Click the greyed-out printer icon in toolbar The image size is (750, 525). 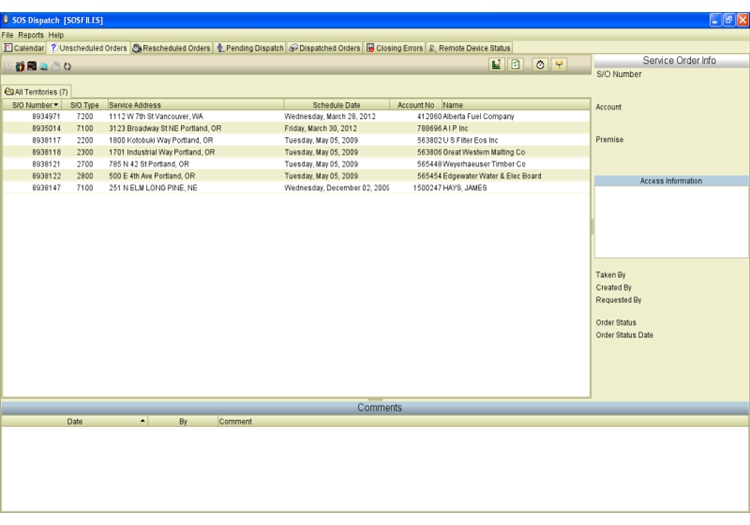(55, 66)
